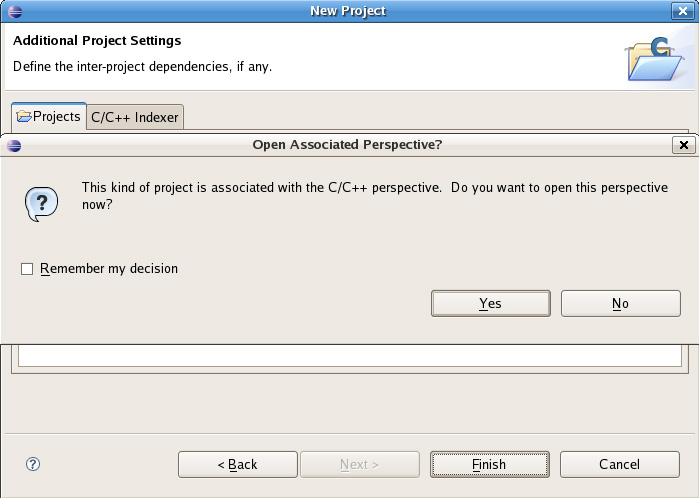Open help using the round question icon

coord(33,464)
